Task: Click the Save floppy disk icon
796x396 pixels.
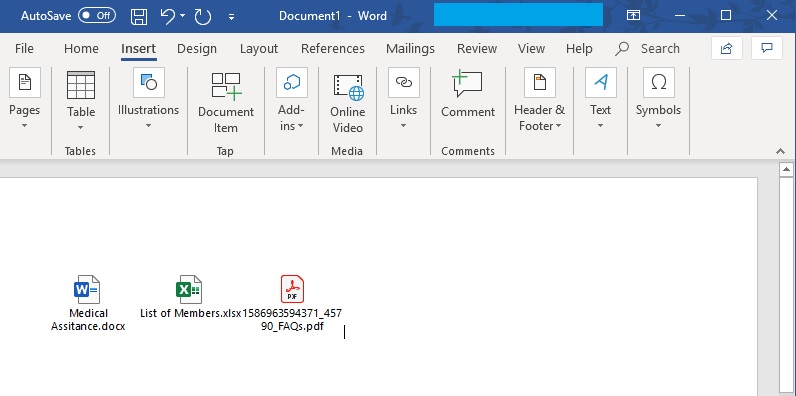Action: coord(139,16)
